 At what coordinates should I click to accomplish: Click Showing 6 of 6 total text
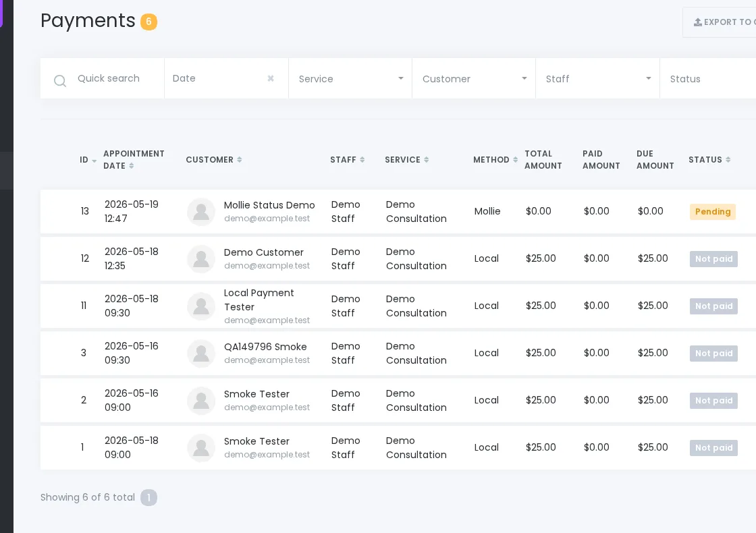(x=88, y=497)
